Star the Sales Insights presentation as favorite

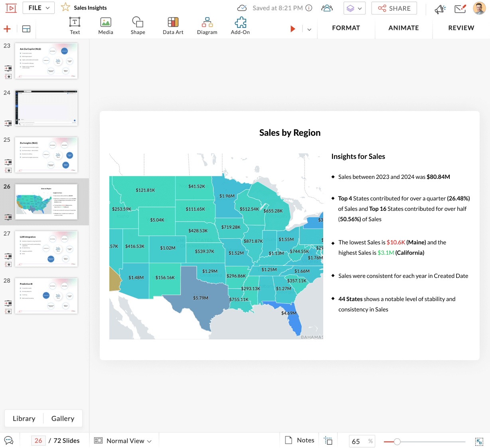[x=65, y=8]
